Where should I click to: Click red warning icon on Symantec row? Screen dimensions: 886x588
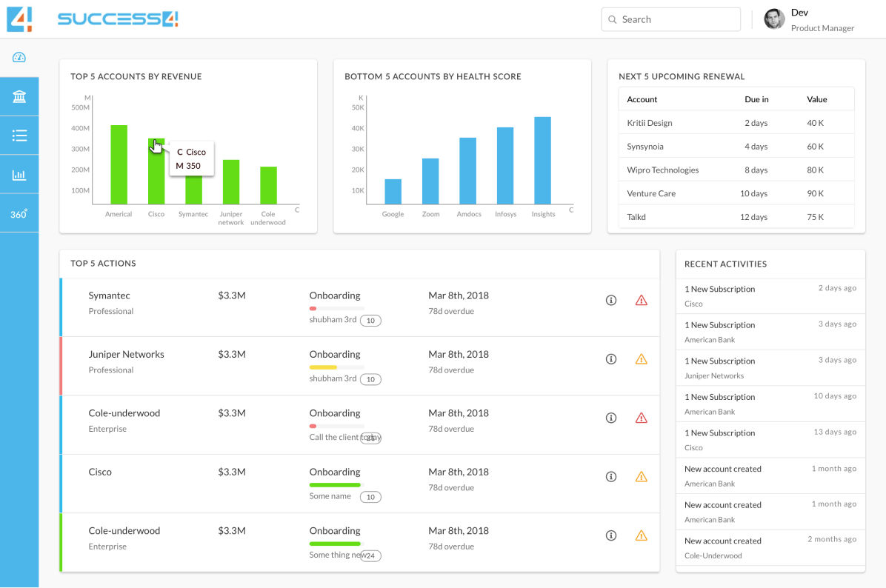(642, 300)
